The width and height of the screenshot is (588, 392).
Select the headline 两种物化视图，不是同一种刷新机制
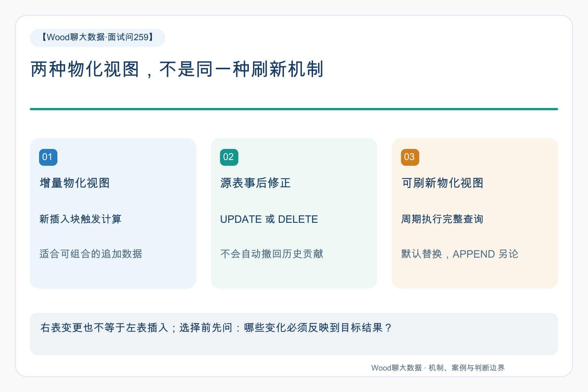(177, 69)
